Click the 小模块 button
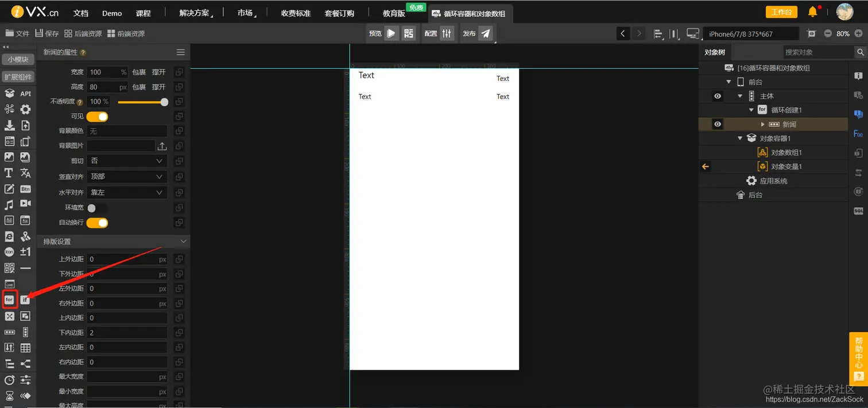This screenshot has height=408, width=868. pyautogui.click(x=18, y=60)
